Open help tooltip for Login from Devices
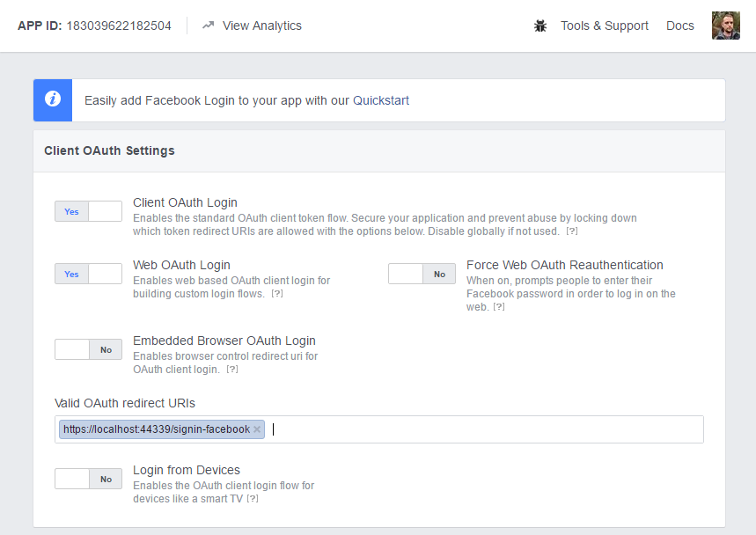 point(253,499)
